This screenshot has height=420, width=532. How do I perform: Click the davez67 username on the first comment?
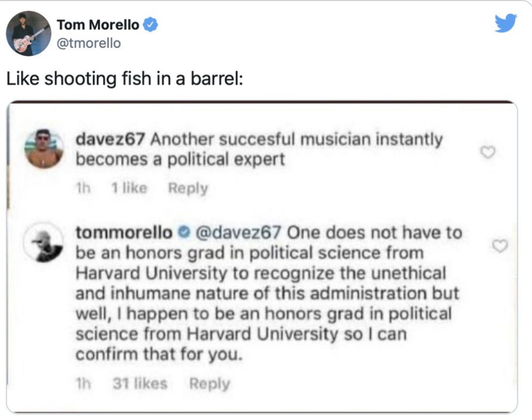click(111, 140)
